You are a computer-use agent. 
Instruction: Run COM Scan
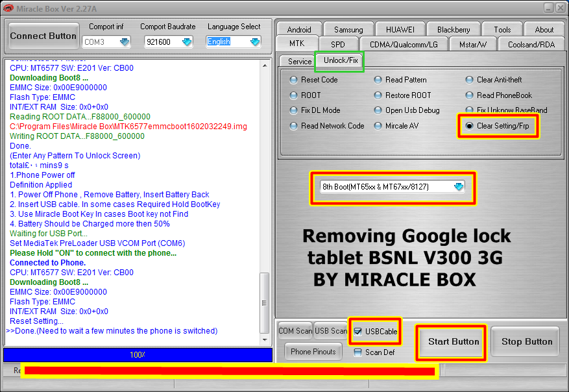pyautogui.click(x=295, y=330)
